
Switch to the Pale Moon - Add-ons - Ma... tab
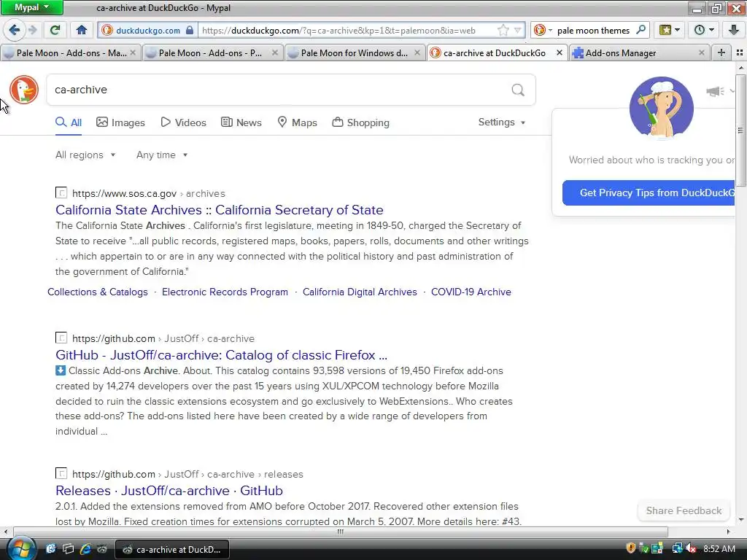click(x=69, y=52)
